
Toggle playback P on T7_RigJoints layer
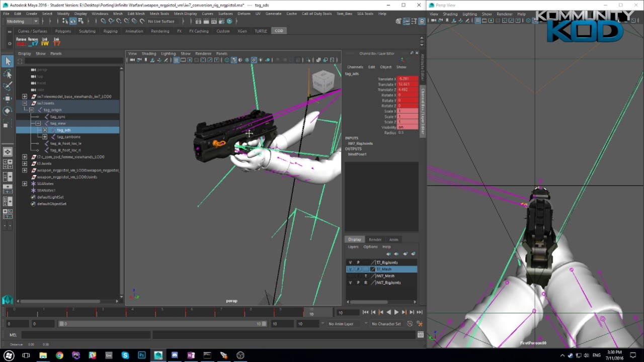click(358, 262)
